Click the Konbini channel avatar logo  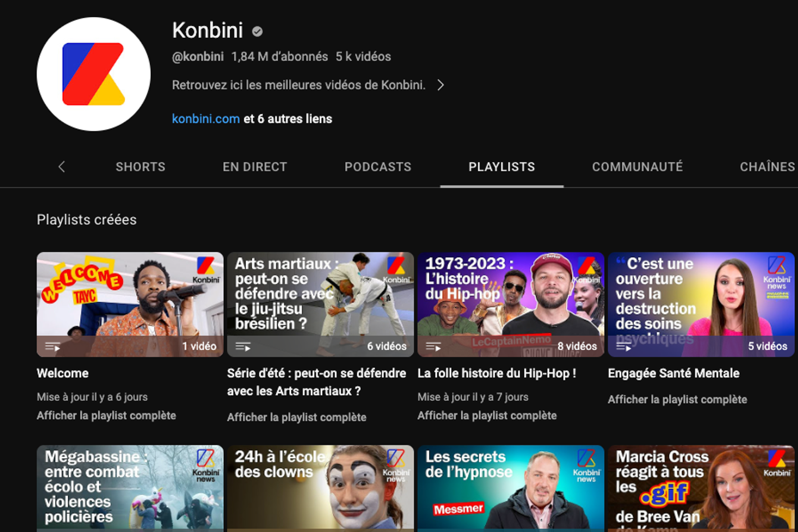pos(93,74)
